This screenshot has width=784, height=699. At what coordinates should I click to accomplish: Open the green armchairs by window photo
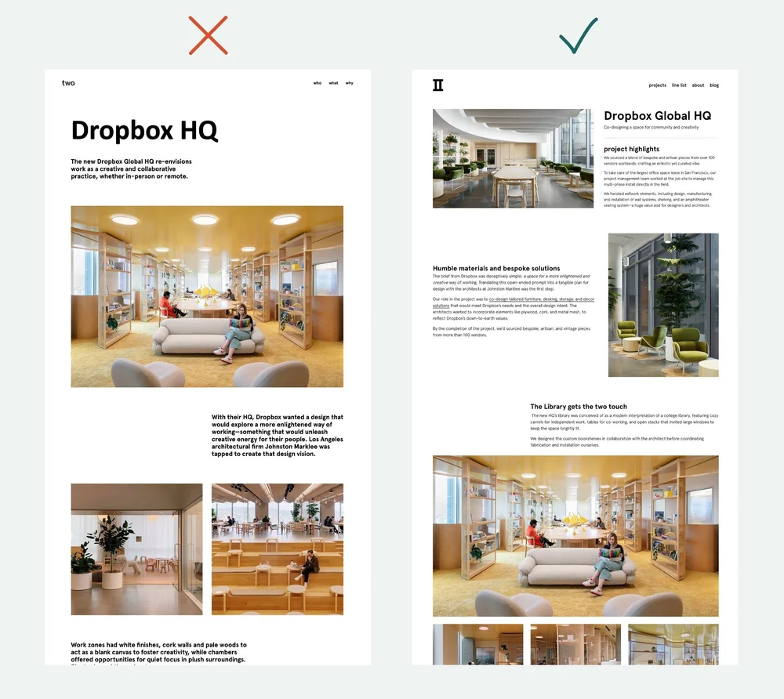click(x=663, y=305)
